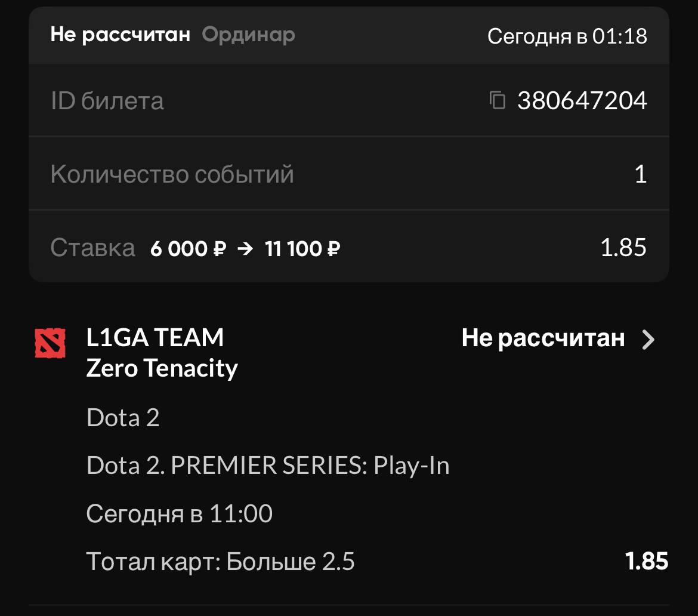Open event details via right chevron
698x616 pixels.
(x=648, y=340)
